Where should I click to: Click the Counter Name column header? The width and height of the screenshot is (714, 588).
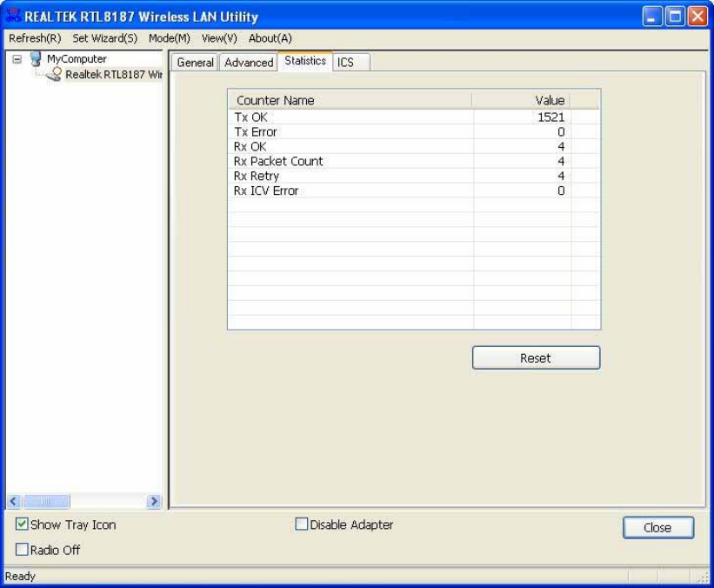[x=350, y=100]
